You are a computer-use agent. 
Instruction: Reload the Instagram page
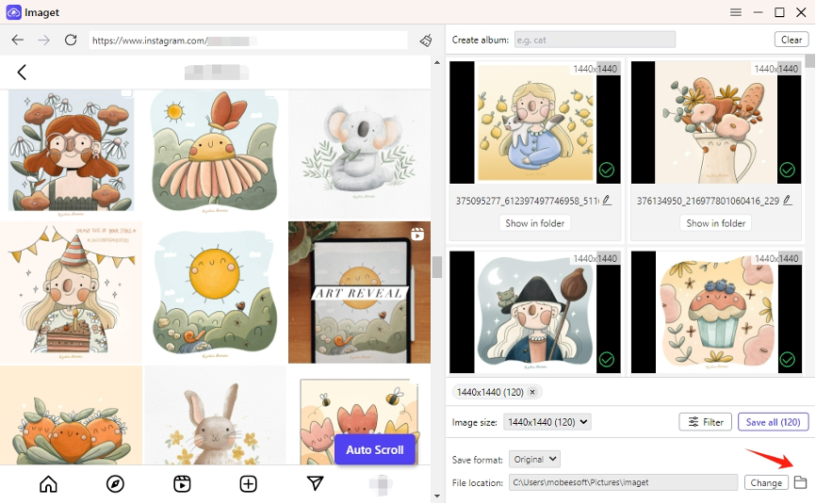pos(71,41)
